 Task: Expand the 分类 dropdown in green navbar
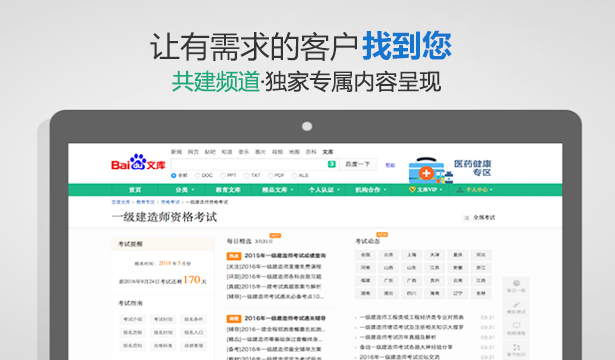[x=185, y=190]
